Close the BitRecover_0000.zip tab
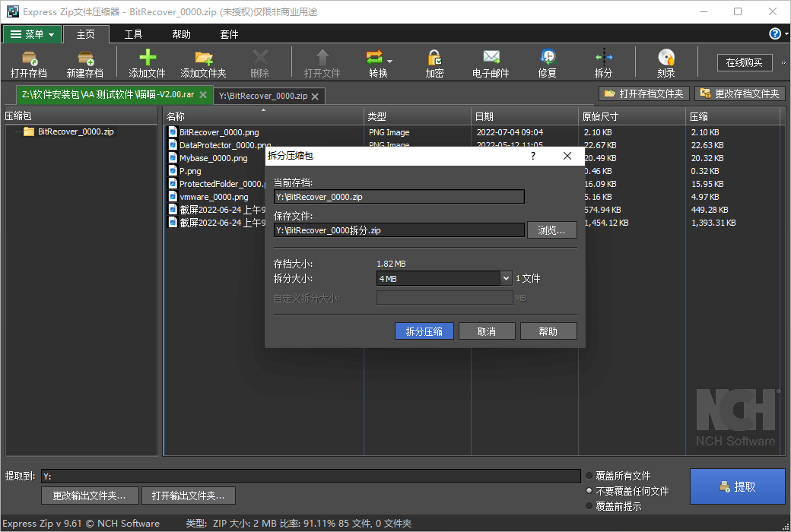The width and height of the screenshot is (791, 532). pyautogui.click(x=315, y=97)
